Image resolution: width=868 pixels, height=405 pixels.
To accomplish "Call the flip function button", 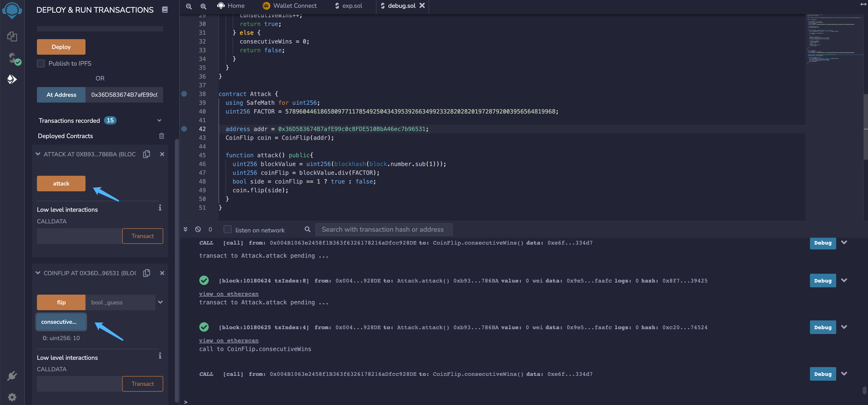I will 61,302.
